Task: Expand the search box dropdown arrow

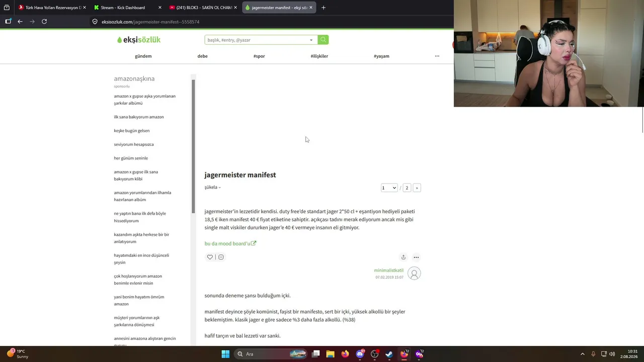Action: coord(311,40)
